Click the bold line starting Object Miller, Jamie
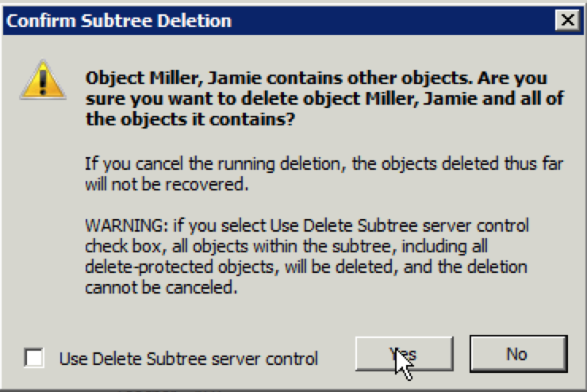This screenshot has height=392, width=587. (x=305, y=81)
